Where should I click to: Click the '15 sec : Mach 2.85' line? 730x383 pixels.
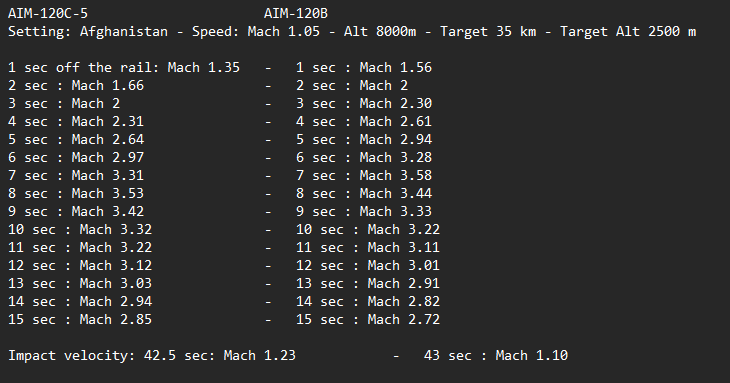[x=80, y=320]
